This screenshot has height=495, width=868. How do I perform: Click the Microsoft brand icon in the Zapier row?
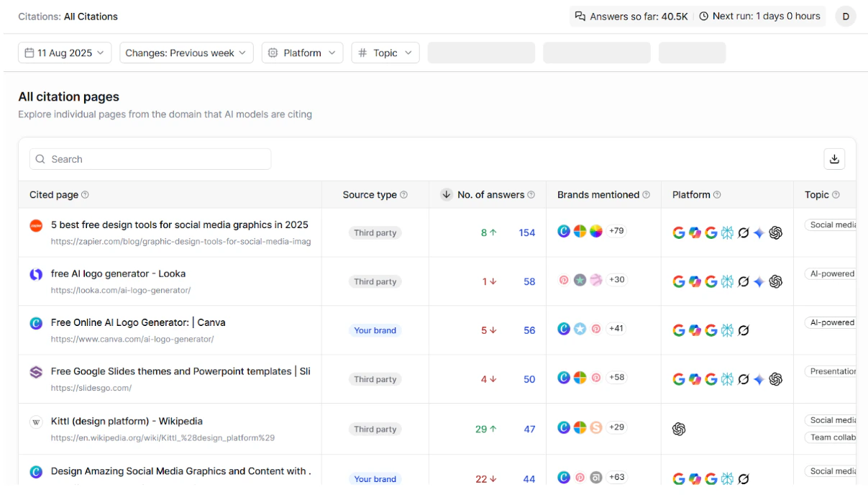point(580,231)
